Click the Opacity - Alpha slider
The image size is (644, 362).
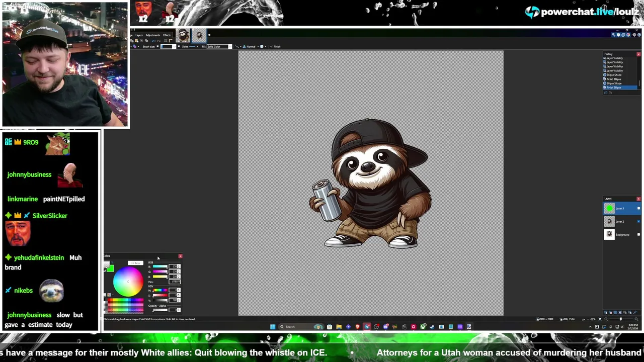(x=160, y=310)
